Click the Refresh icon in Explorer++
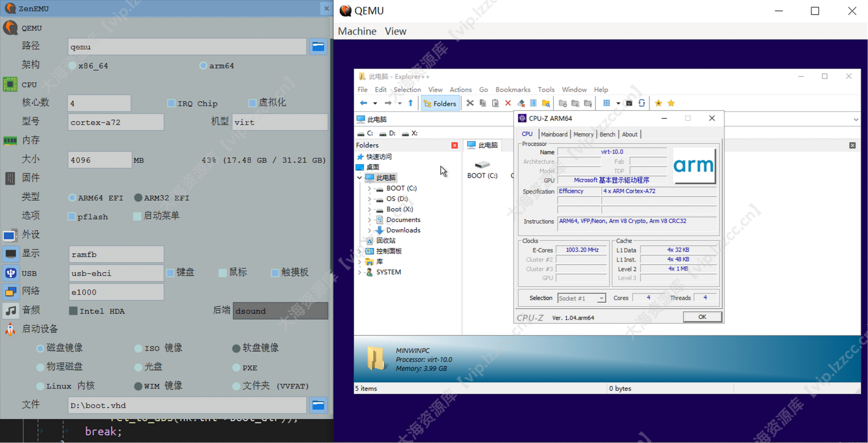The width and height of the screenshot is (868, 443). click(642, 103)
